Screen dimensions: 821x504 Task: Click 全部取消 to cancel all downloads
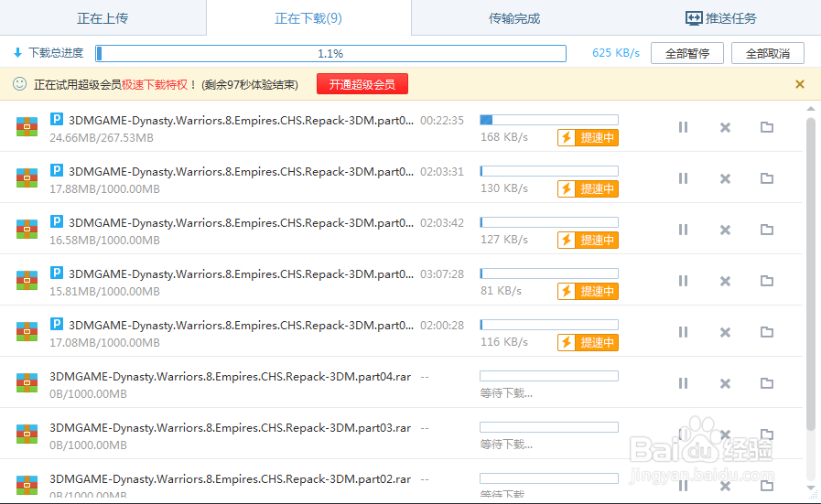pos(768,53)
